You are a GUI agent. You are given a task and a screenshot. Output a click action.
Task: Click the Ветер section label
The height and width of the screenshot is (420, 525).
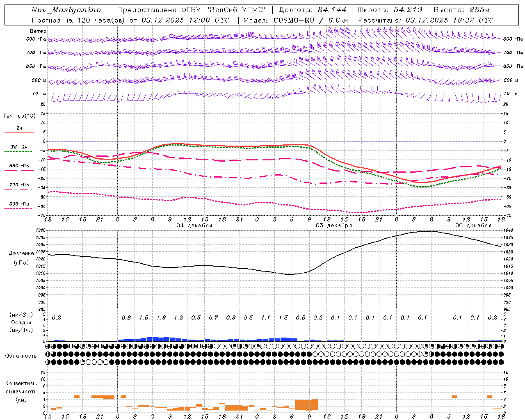point(38,31)
